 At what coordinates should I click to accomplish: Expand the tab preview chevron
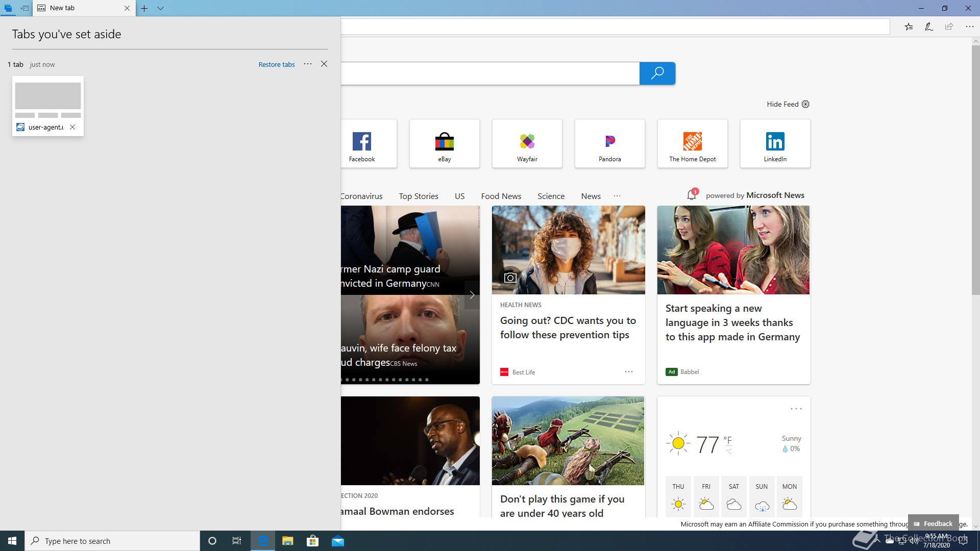tap(160, 8)
